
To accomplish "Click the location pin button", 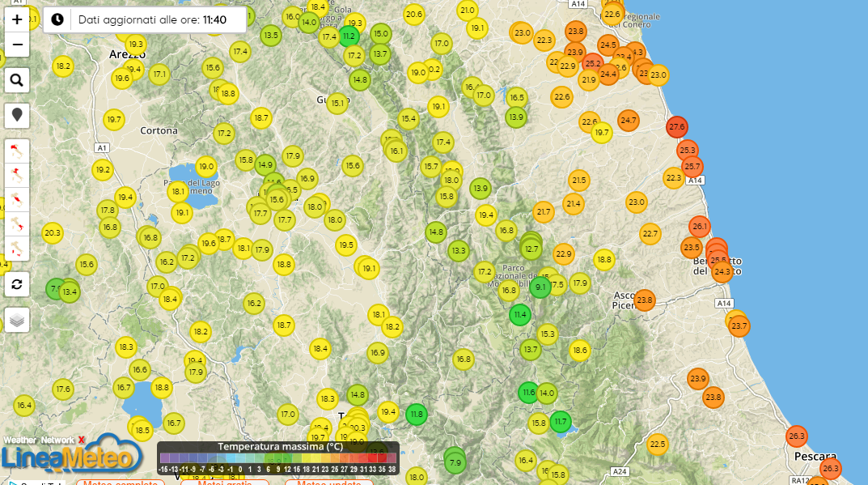I will coord(17,115).
